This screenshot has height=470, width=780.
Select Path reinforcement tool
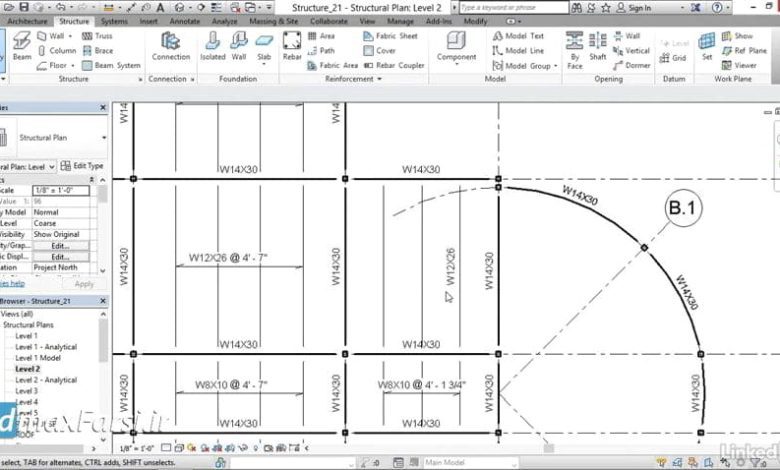coord(321,51)
